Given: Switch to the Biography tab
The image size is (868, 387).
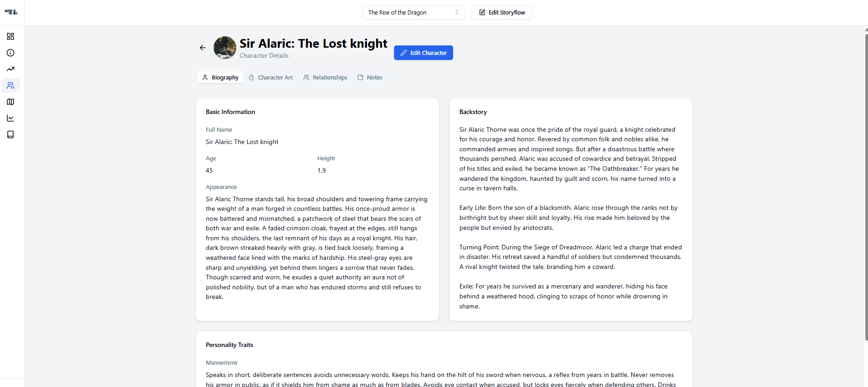Looking at the screenshot, I should pos(220,77).
